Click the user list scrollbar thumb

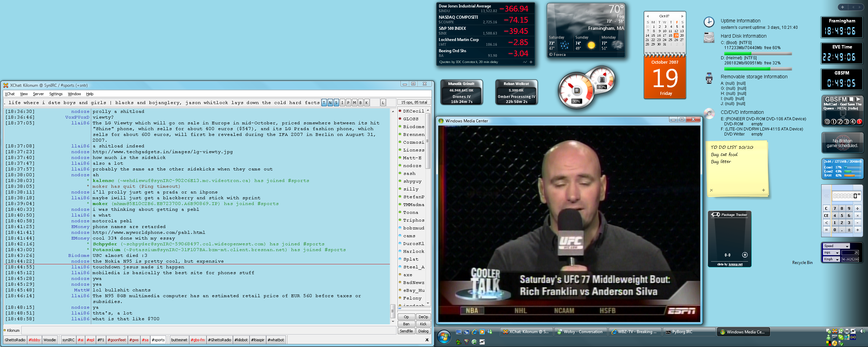click(428, 141)
